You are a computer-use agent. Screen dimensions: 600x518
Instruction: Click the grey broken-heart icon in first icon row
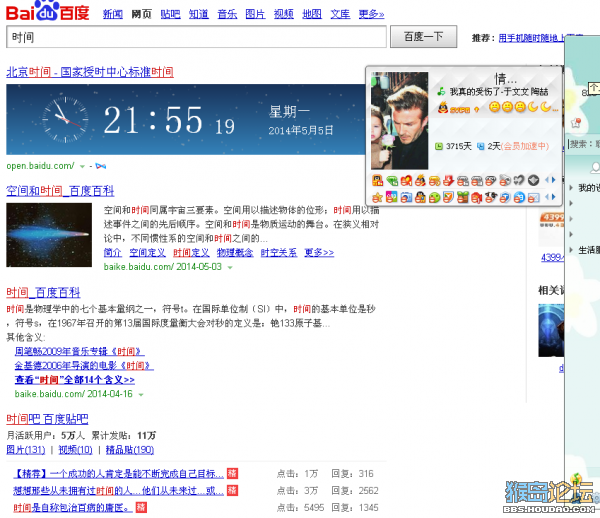[x=519, y=180]
